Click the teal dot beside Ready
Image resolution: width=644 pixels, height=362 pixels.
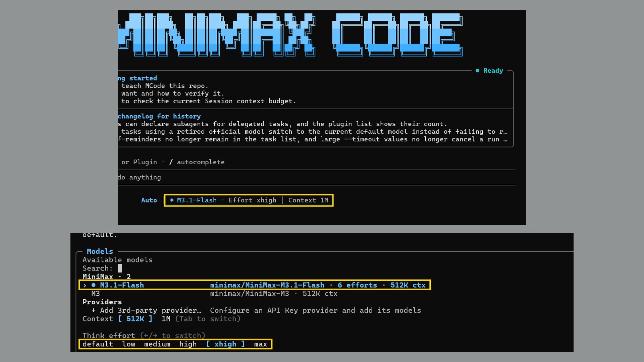(x=477, y=70)
